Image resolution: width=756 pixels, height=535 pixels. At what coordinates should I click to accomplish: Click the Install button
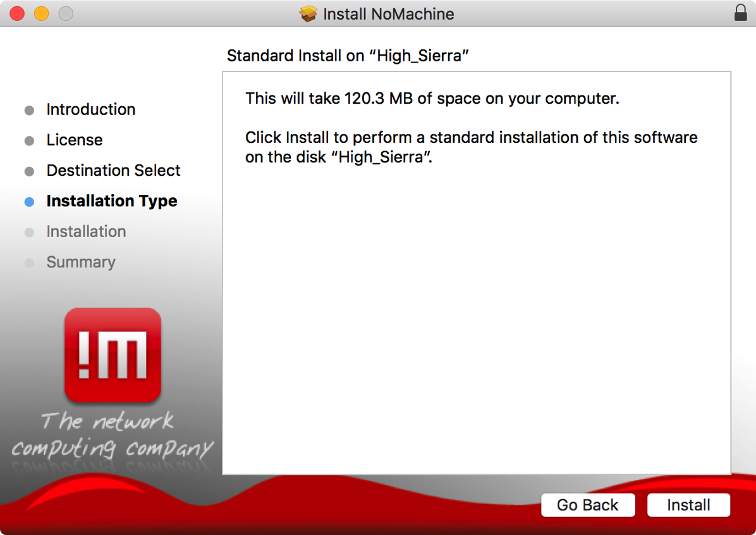tap(688, 505)
